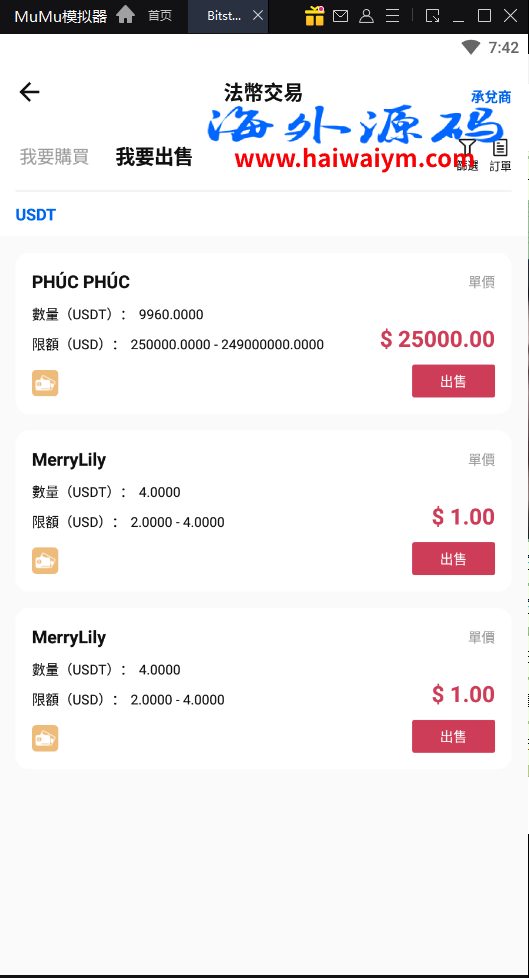Select the 我要出售 tab

click(x=154, y=157)
